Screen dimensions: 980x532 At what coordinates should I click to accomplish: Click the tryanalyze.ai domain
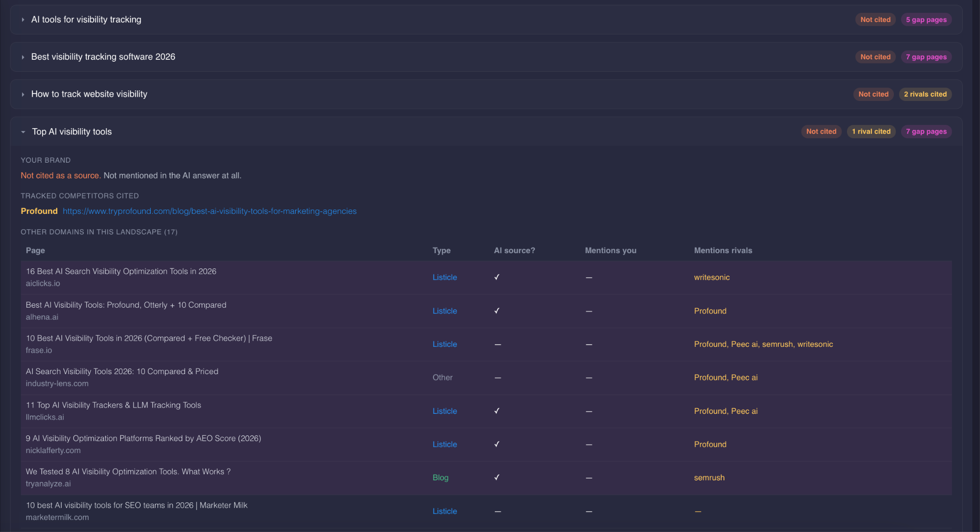48,484
